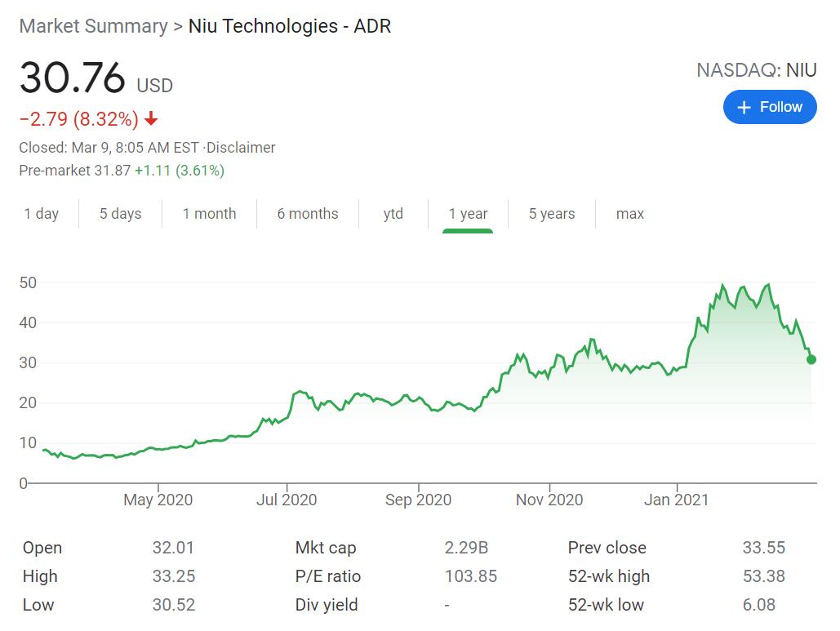
Task: Open the Disclaimer link
Action: click(x=241, y=148)
